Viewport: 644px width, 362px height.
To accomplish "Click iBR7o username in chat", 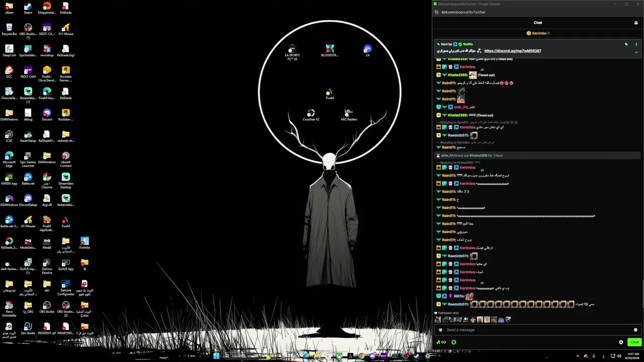I will [x=459, y=296].
